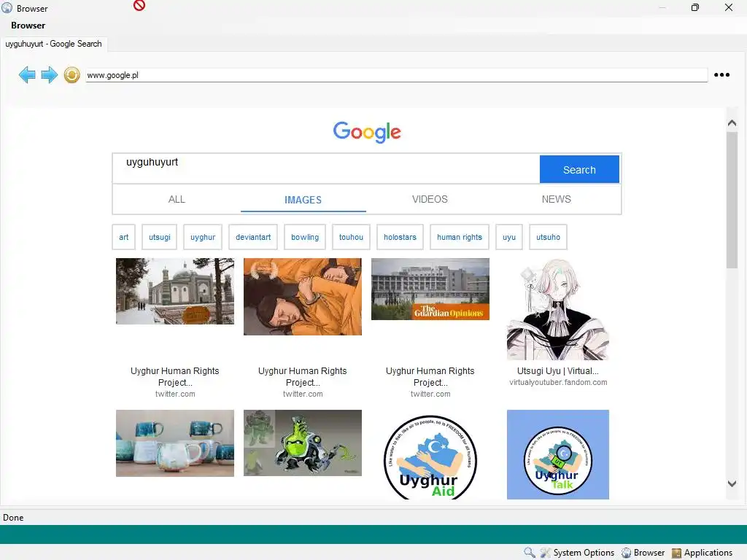Pick the 'holostars' suggestion chip
Viewport: 747px width, 560px height.
400,237
